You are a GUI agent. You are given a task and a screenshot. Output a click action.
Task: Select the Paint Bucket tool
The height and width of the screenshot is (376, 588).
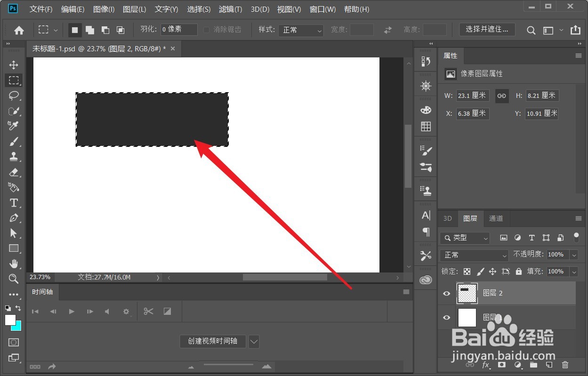(14, 187)
